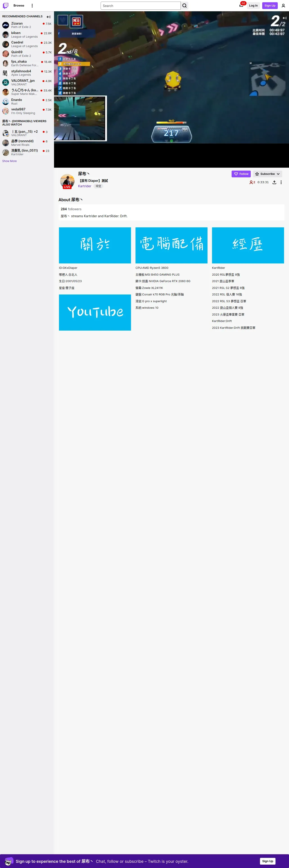
Task: Click the magnifier search button
Action: [x=184, y=6]
